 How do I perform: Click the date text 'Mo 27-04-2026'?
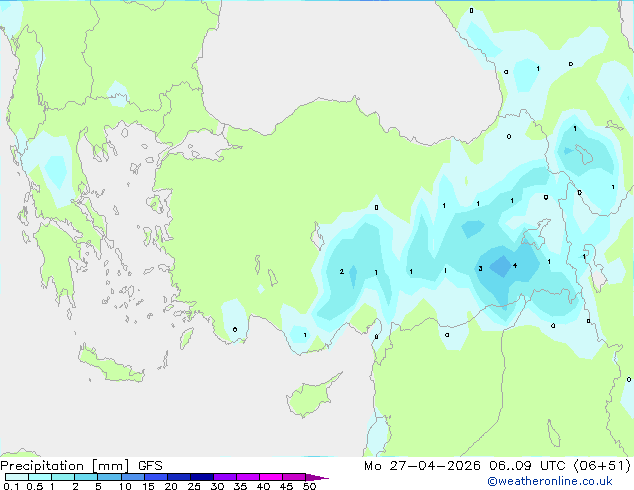(x=422, y=466)
